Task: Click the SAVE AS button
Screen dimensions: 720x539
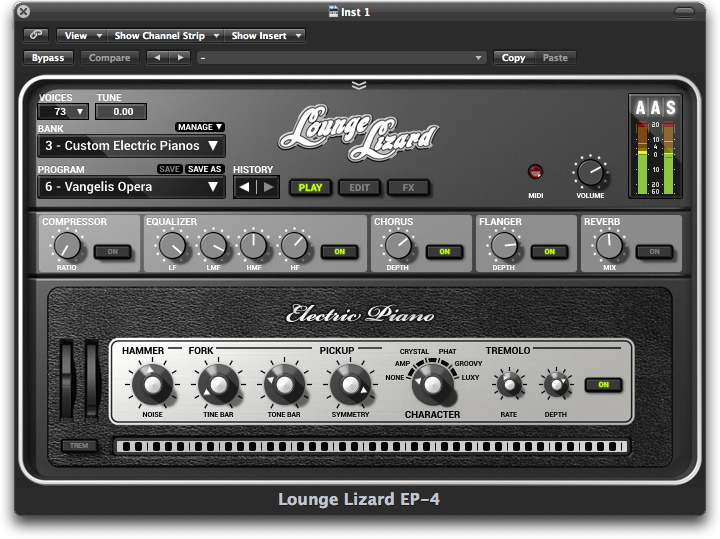Action: pos(204,169)
